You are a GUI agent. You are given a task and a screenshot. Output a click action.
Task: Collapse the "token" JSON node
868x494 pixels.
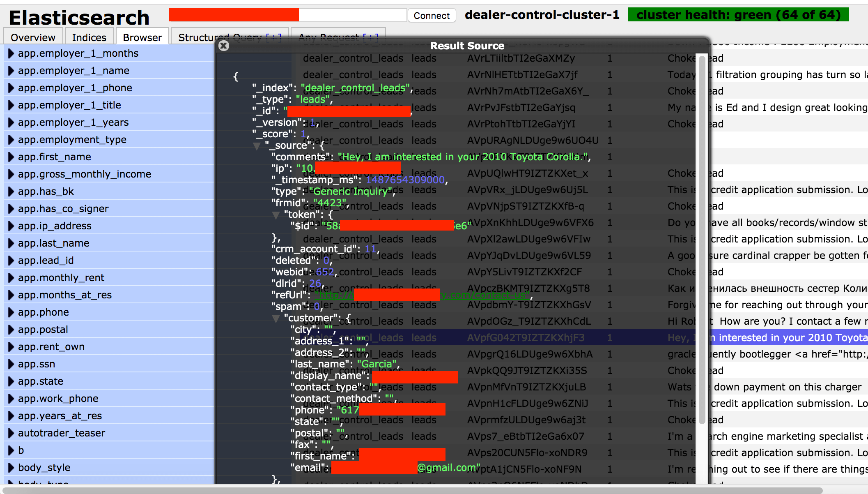[276, 215]
